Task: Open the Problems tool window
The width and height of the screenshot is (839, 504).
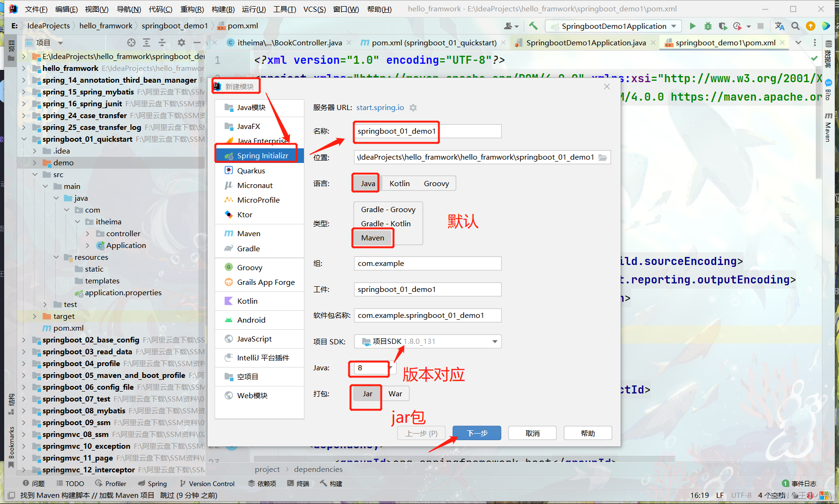Action: (34, 483)
